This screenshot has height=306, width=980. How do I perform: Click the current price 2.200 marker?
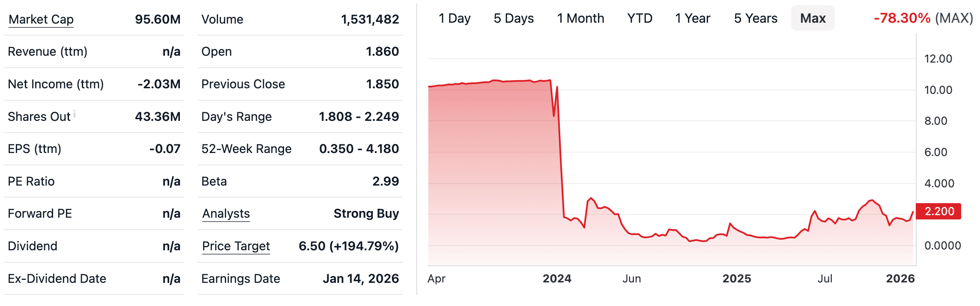click(x=939, y=211)
